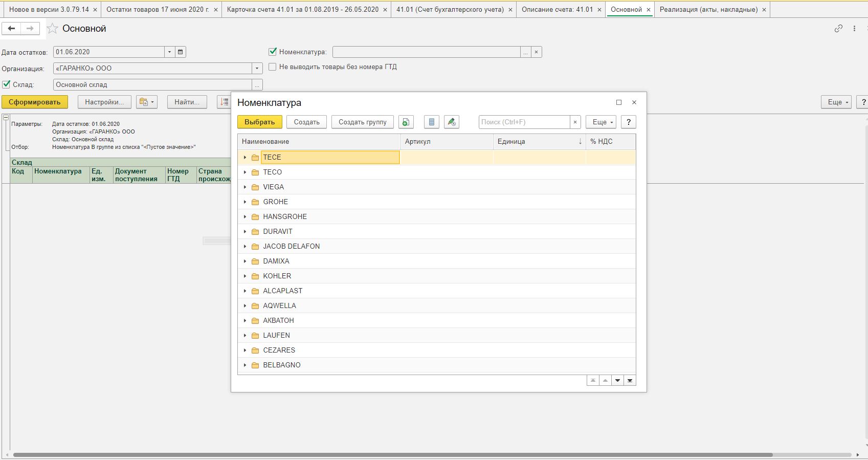Expand the ALCAPLAST folder
868x460 pixels.
click(245, 291)
